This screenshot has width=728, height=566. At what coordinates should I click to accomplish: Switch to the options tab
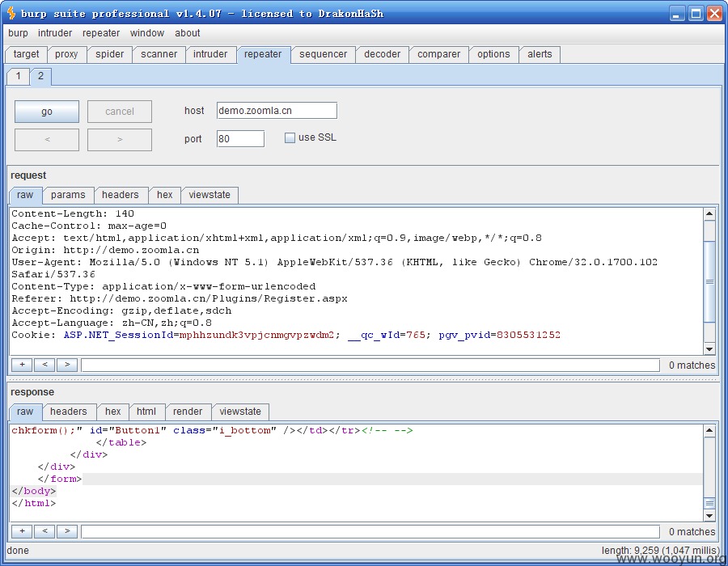pyautogui.click(x=493, y=54)
